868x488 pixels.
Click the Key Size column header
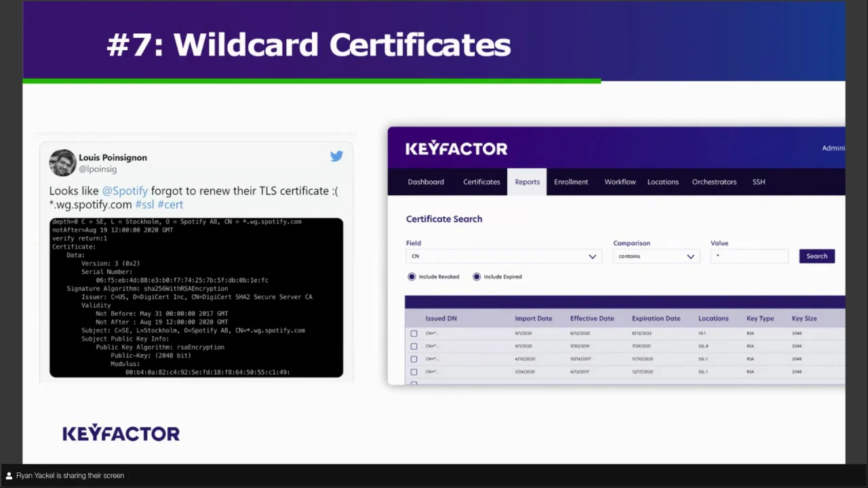click(x=804, y=319)
